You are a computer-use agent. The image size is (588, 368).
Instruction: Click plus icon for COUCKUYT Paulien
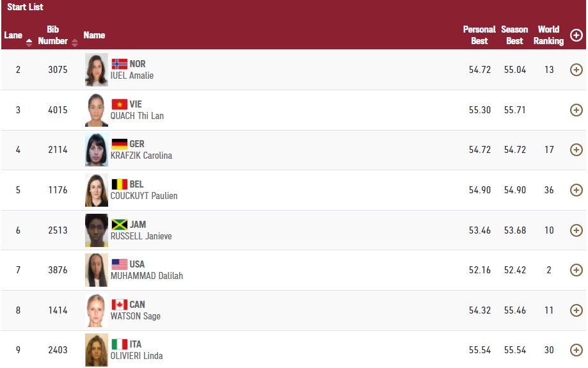click(x=576, y=190)
